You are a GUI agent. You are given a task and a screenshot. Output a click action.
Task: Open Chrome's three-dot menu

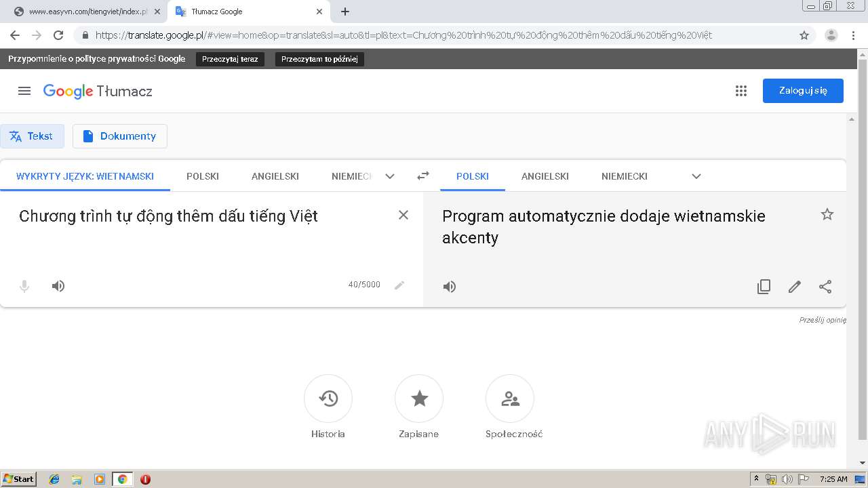click(x=853, y=35)
